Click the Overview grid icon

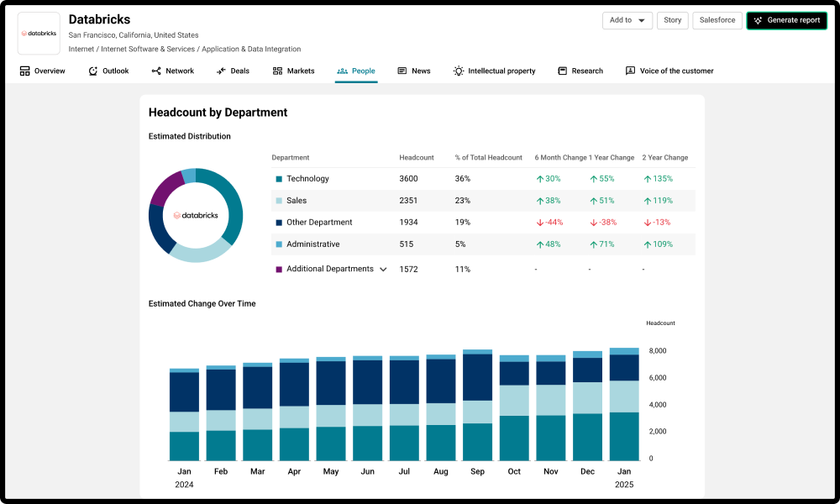tap(25, 71)
